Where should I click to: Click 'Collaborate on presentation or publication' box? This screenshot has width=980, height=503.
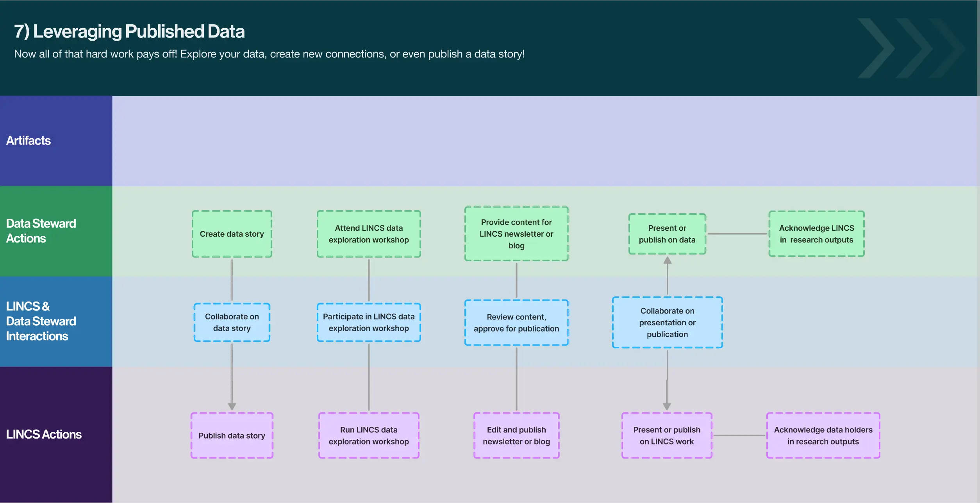pos(667,323)
